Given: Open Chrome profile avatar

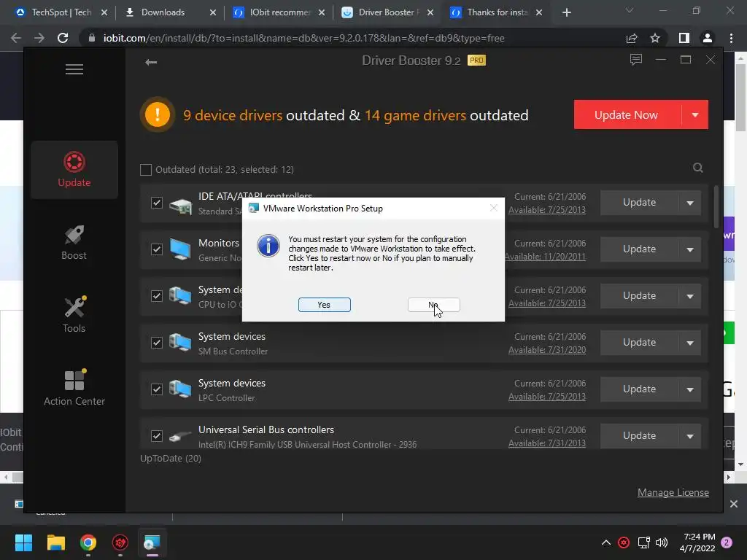Looking at the screenshot, I should 708,38.
